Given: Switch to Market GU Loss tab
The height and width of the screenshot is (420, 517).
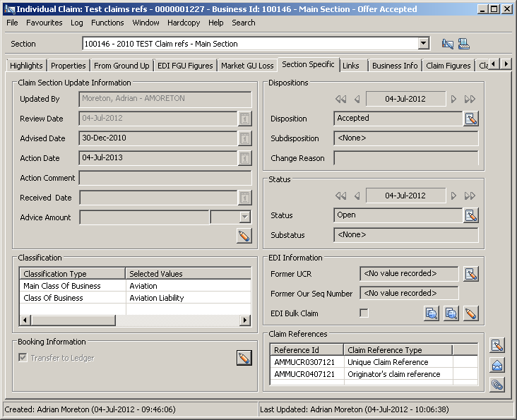Looking at the screenshot, I should click(247, 66).
